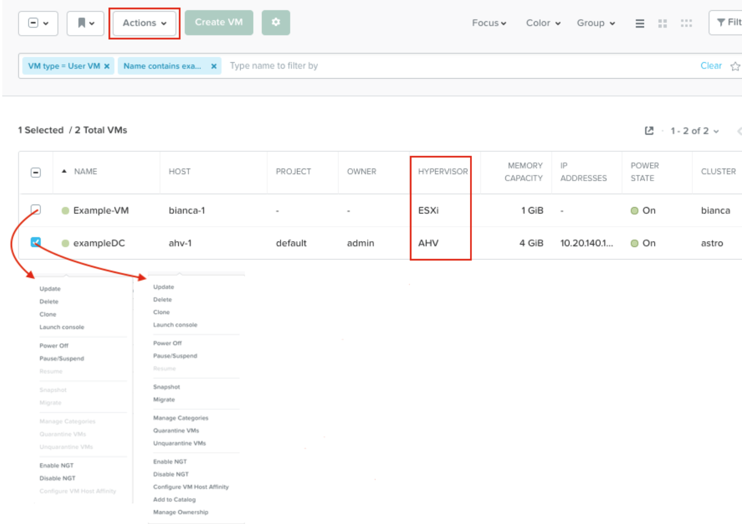Choose the enabled 'Manage Categories' menu entry
742x524 pixels.
pyautogui.click(x=181, y=418)
